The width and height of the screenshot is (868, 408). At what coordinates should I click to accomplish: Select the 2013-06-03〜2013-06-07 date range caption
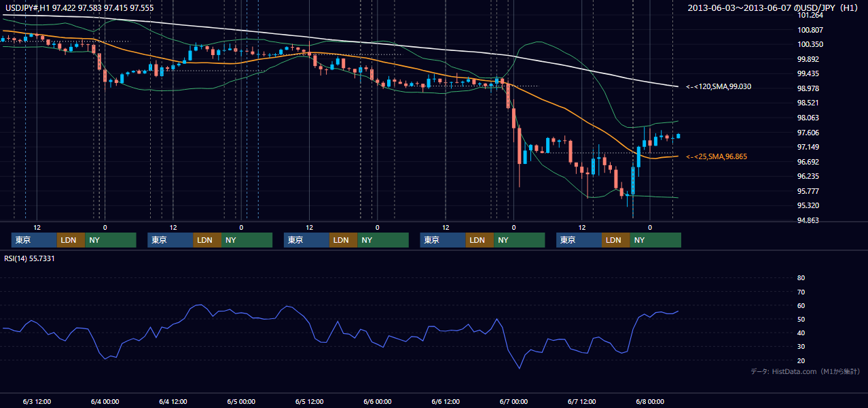pyautogui.click(x=774, y=7)
